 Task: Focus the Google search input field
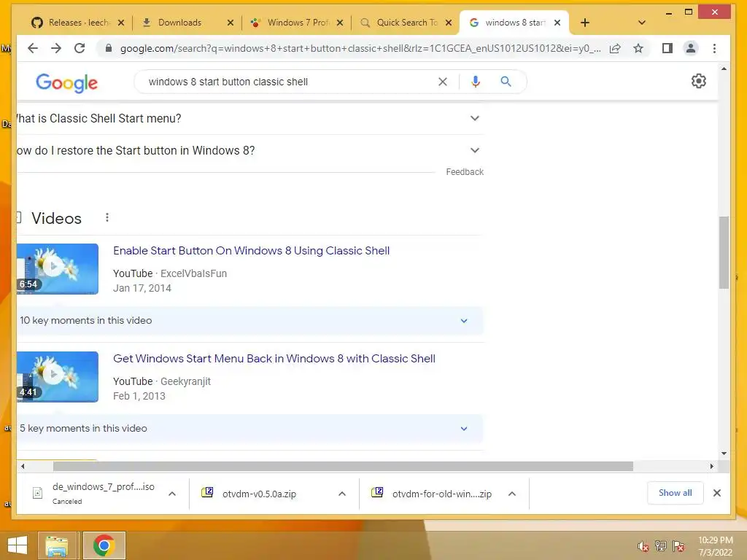[x=286, y=82]
